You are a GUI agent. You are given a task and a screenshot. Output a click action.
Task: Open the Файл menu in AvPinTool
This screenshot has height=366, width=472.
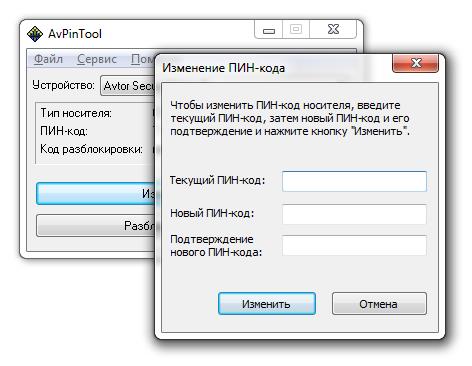tap(48, 59)
